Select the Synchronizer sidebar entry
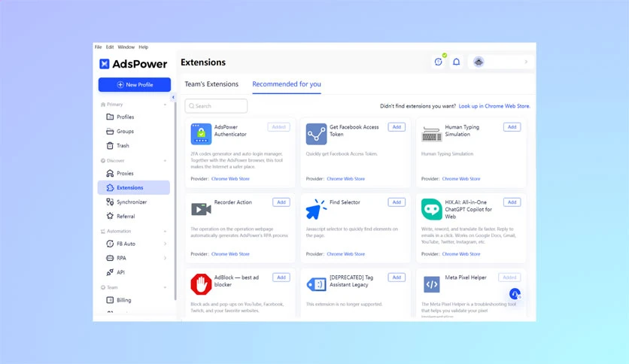Viewport: 629px width, 364px height. (134, 202)
